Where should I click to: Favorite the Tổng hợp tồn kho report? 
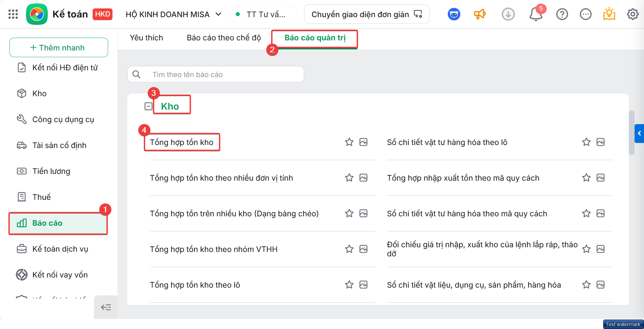pos(349,142)
